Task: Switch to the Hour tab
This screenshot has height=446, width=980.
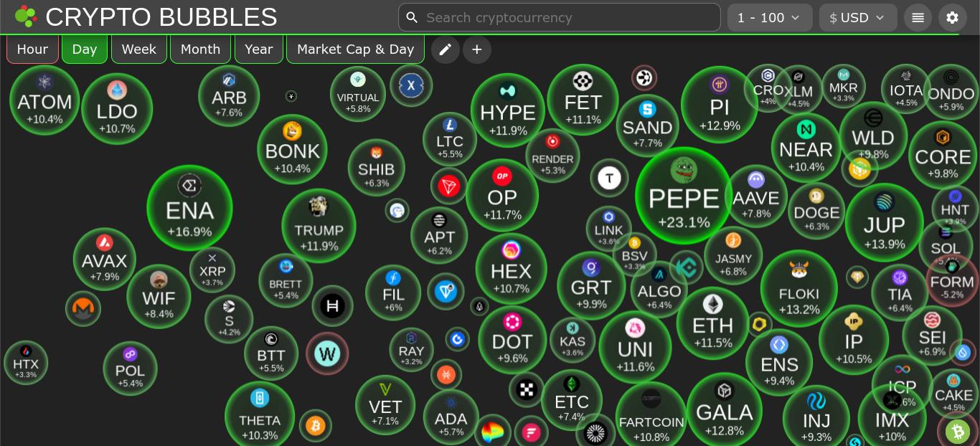Action: 32,49
